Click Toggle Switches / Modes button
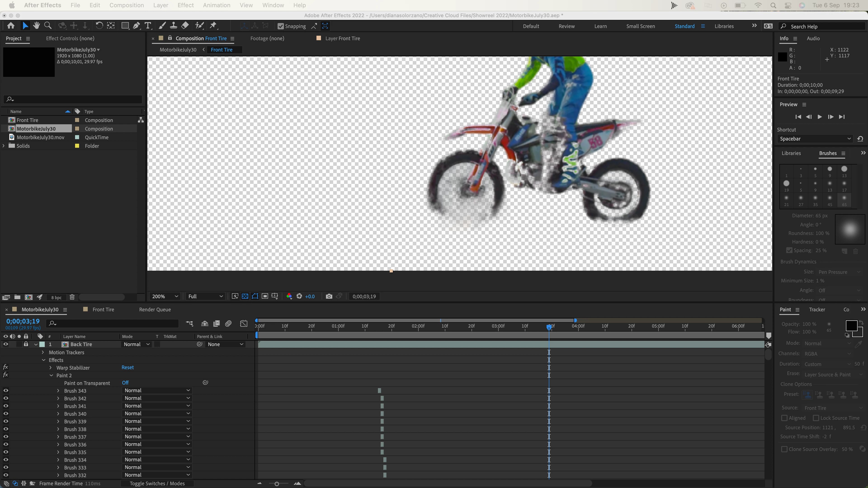868x488 pixels. (157, 484)
